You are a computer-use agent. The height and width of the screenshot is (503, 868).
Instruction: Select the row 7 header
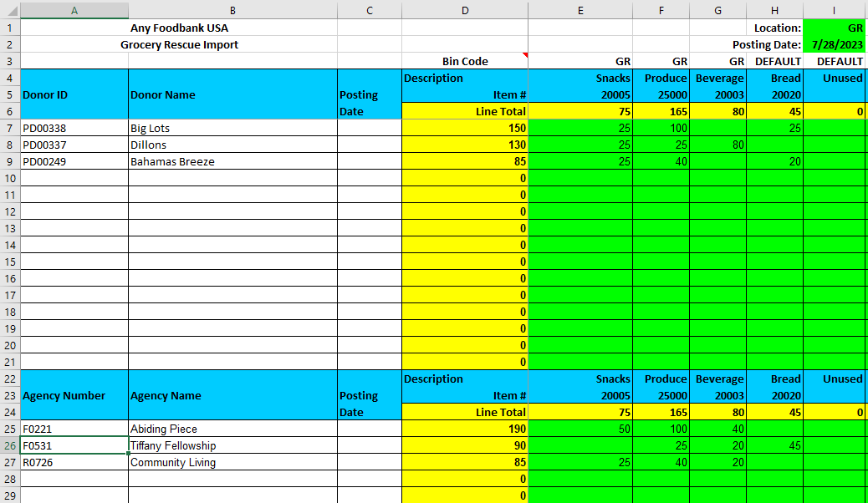click(10, 128)
